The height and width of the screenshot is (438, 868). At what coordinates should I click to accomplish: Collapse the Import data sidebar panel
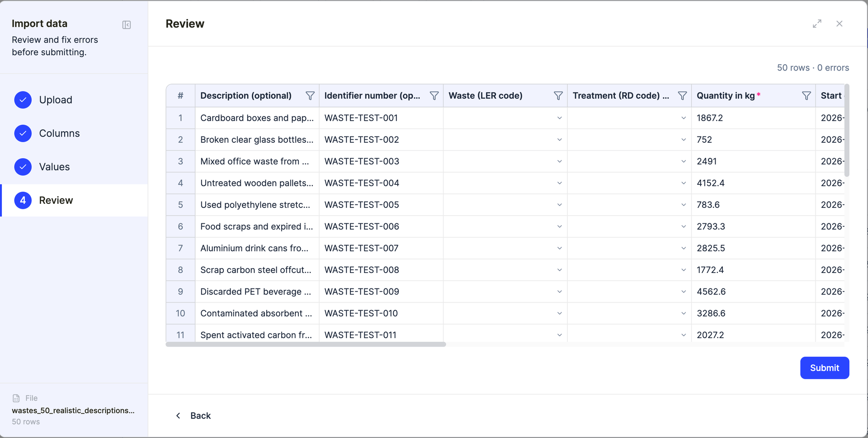pos(127,25)
